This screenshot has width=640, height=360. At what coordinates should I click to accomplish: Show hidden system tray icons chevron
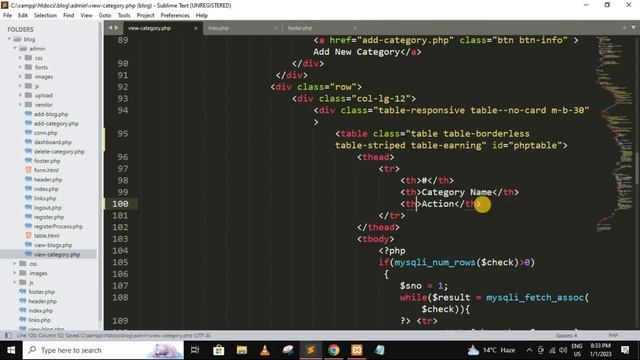(x=529, y=350)
